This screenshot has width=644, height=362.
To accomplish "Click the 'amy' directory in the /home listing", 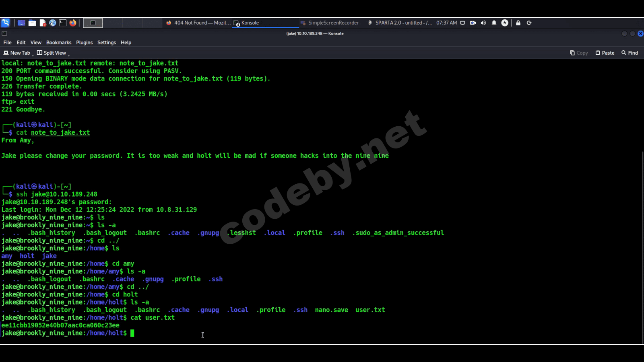I will click(7, 256).
